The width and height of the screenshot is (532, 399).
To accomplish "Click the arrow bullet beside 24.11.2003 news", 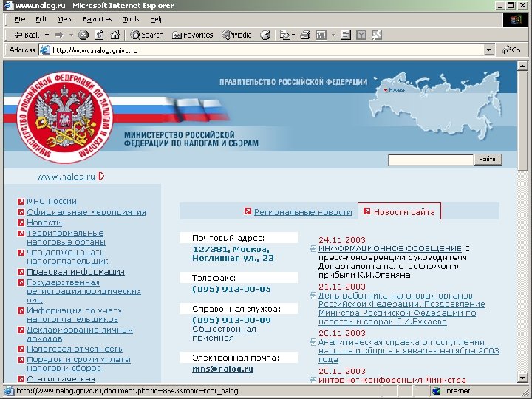I will (x=313, y=249).
